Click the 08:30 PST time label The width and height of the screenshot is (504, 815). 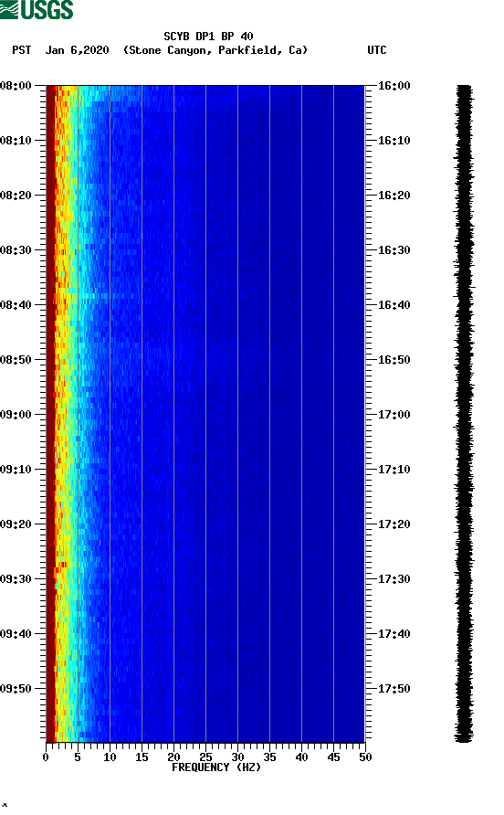pos(16,250)
